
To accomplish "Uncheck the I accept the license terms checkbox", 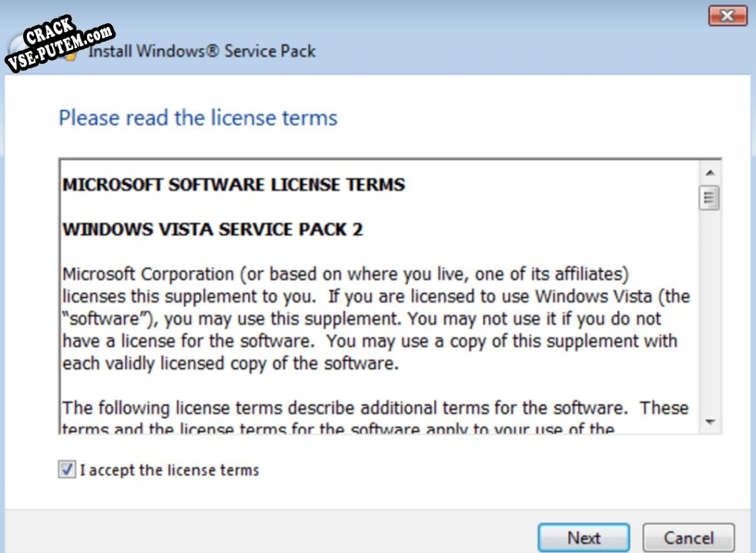I will pos(67,469).
